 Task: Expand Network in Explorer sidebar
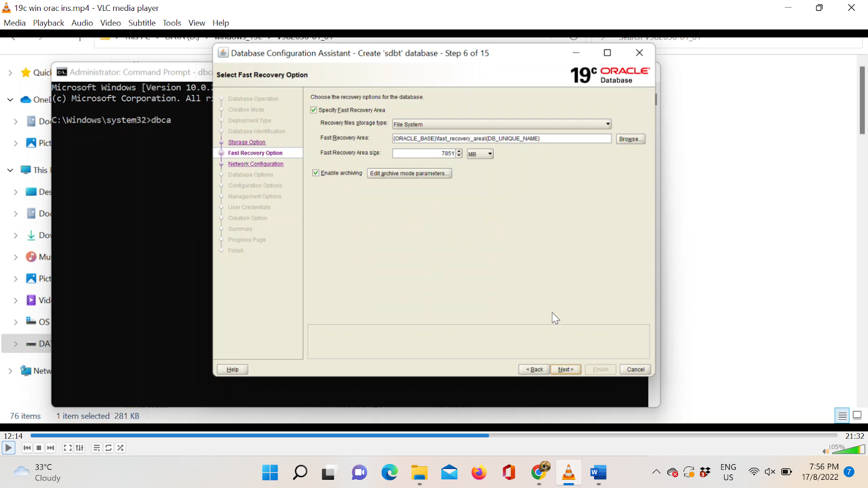pos(10,371)
